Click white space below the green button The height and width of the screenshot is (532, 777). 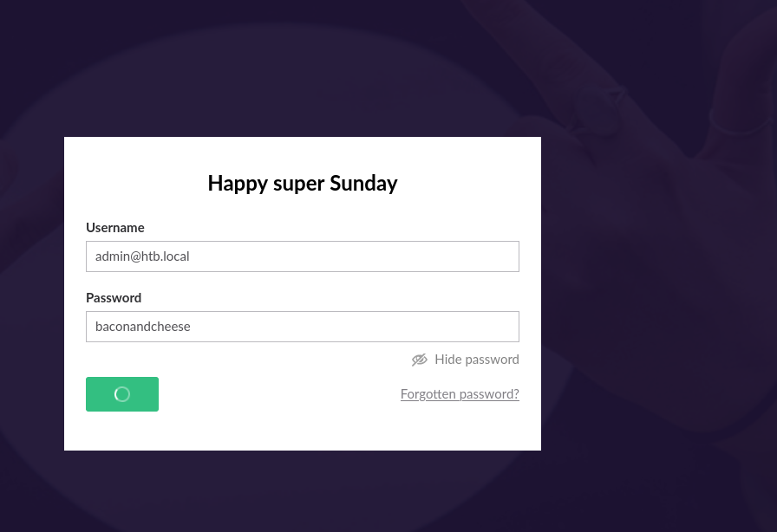click(122, 431)
